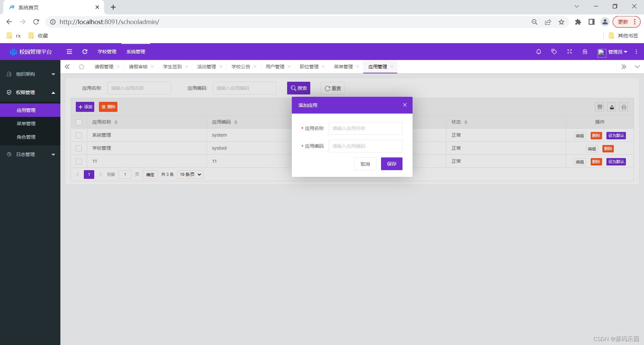Image resolution: width=644 pixels, height=345 pixels.
Task: Open the 10条/页 page size dropdown
Action: 190,174
